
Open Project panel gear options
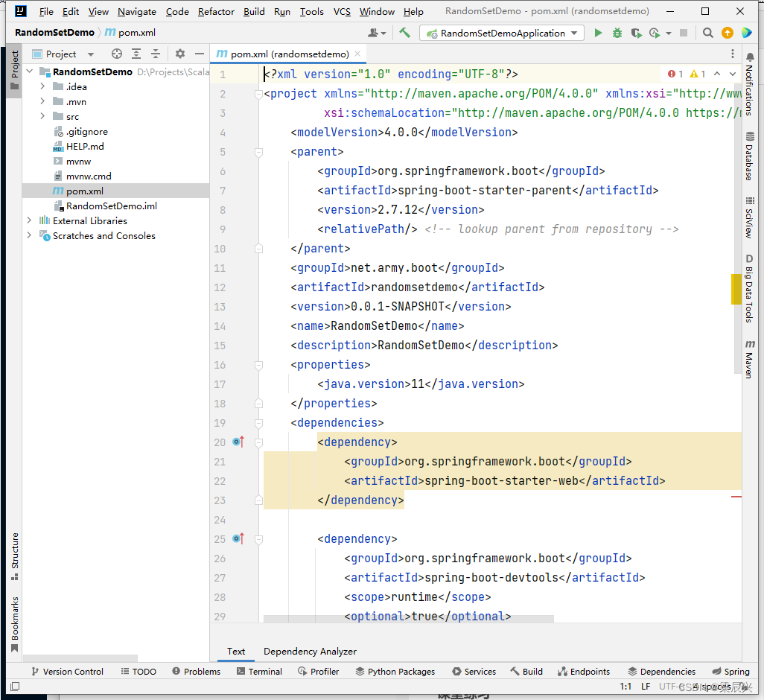[x=179, y=54]
